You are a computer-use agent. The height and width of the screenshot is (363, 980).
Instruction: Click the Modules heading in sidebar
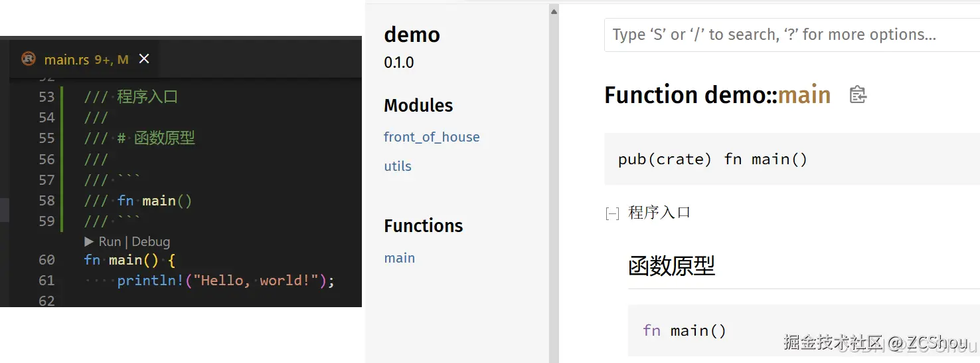[x=418, y=105]
